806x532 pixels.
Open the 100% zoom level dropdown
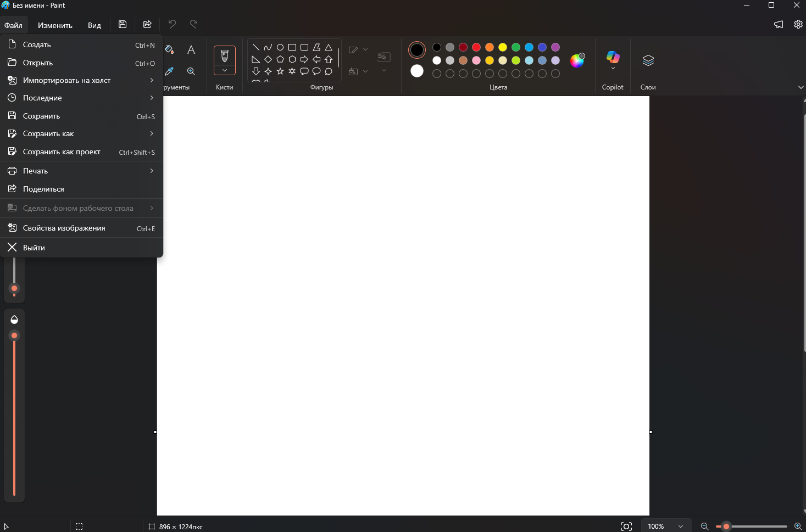click(665, 527)
